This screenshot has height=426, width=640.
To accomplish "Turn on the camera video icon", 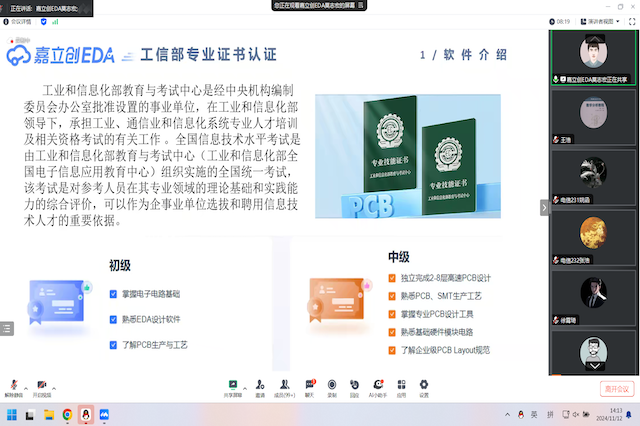I will point(41,385).
